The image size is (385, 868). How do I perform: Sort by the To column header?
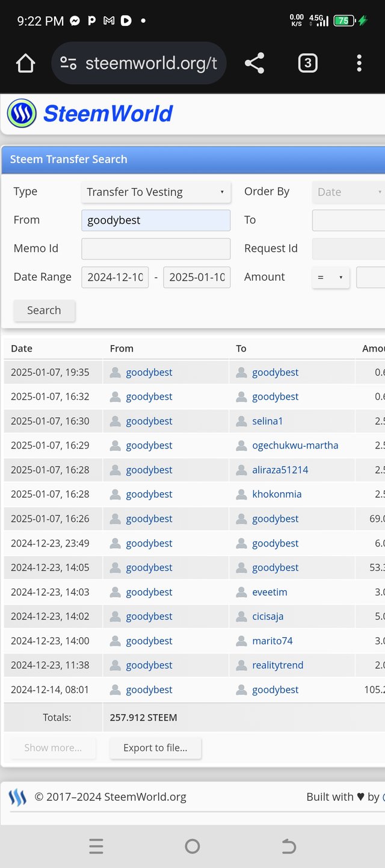(241, 349)
